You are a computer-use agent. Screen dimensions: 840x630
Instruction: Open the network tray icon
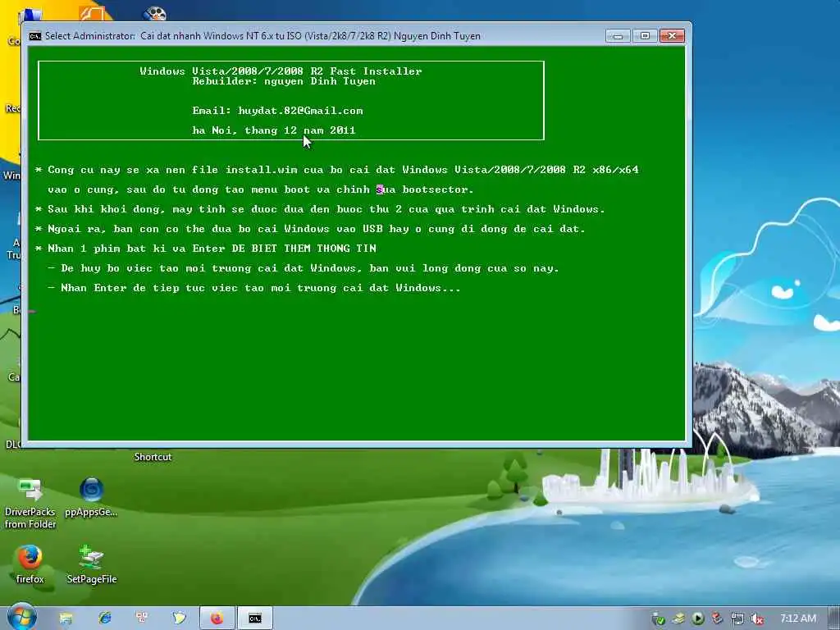737,619
